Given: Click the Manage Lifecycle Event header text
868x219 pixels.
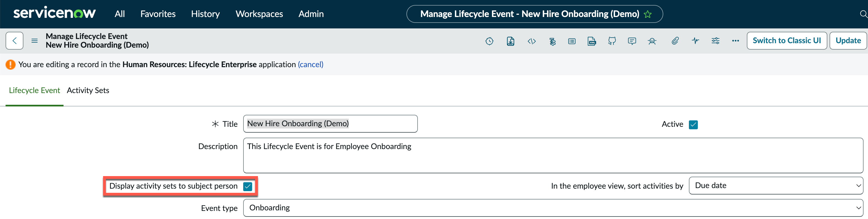Looking at the screenshot, I should [87, 36].
